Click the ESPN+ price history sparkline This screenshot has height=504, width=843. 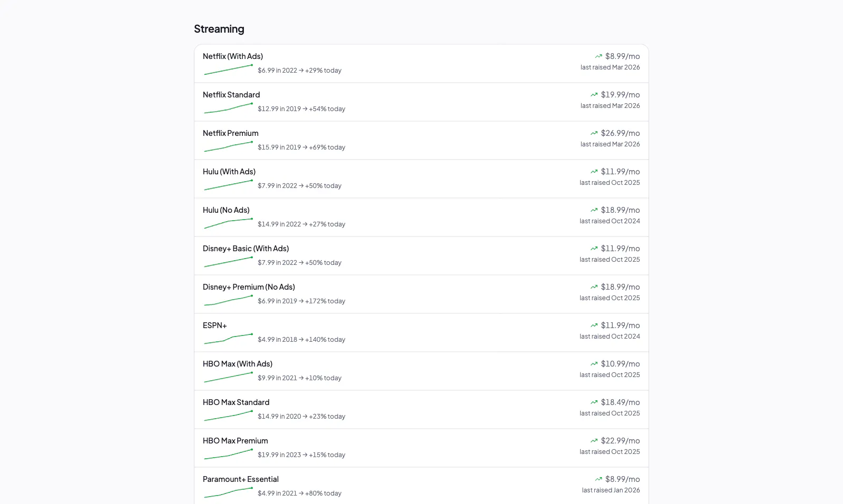pos(228,339)
